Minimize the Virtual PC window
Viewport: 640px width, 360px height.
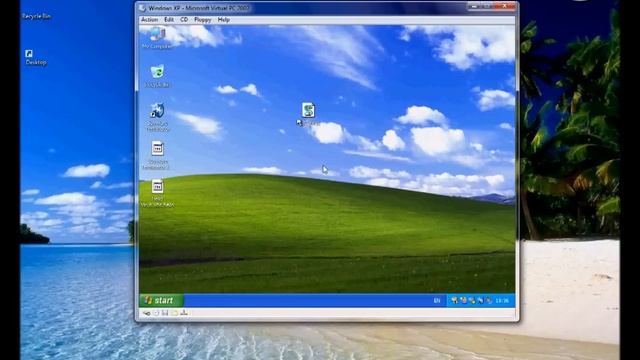[474, 6]
